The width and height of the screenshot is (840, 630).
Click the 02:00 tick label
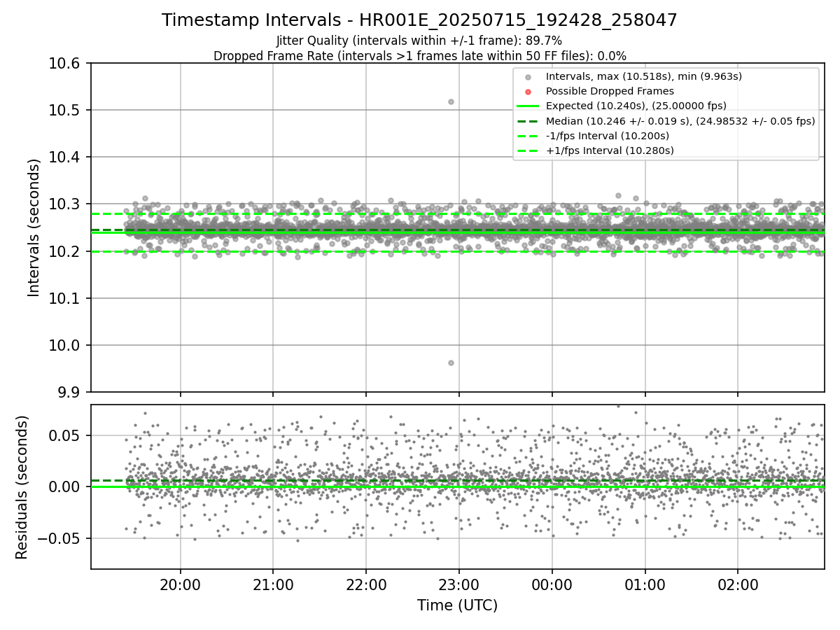coord(737,584)
